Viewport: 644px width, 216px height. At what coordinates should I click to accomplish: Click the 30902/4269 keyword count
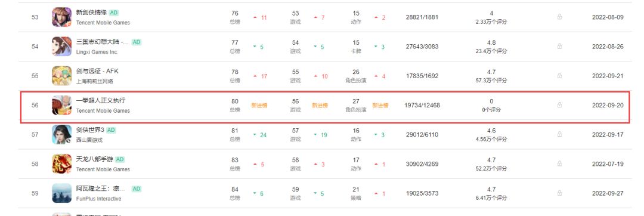click(x=422, y=164)
